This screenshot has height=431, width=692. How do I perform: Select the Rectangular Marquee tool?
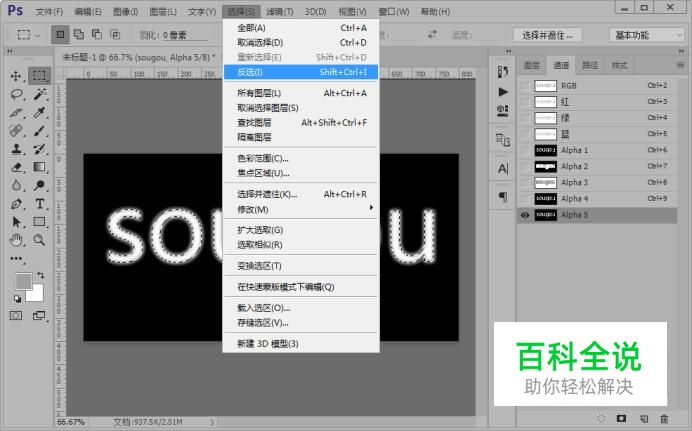[x=39, y=76]
